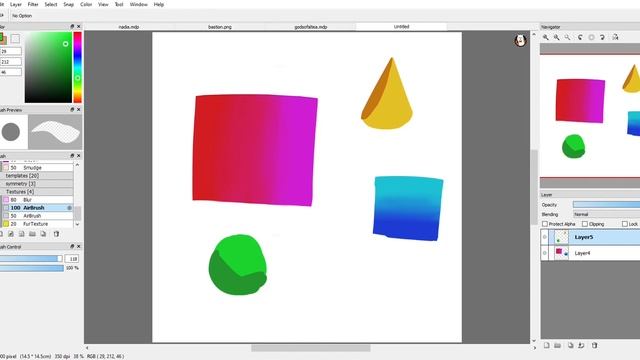This screenshot has height=360, width=640.
Task: Collapse Textures [4] brush group
Action: 37,191
